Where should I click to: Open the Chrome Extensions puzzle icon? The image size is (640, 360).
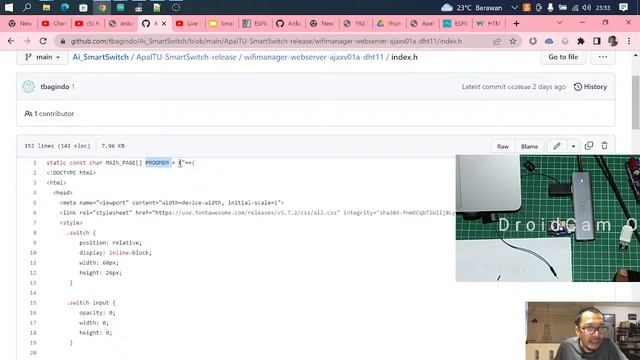click(x=580, y=41)
